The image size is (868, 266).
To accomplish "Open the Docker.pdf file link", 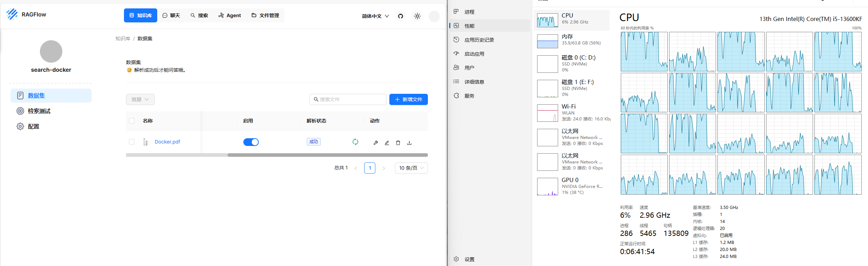I will pyautogui.click(x=167, y=142).
